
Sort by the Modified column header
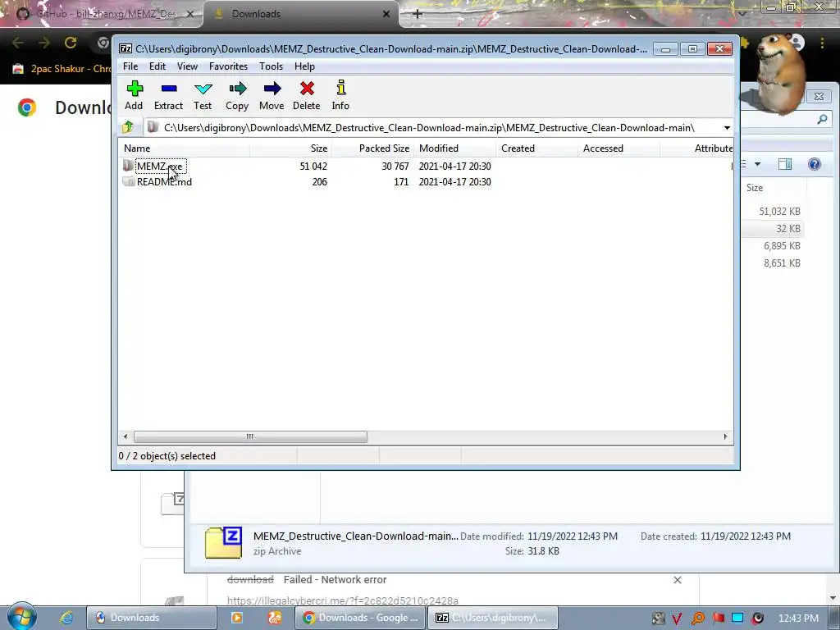[x=454, y=148]
